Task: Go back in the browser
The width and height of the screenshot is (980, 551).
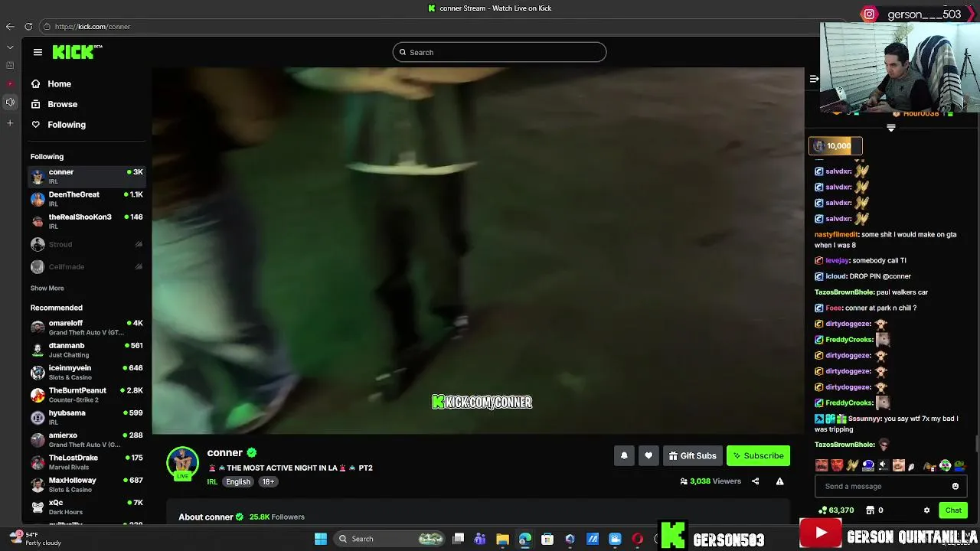Action: (10, 26)
